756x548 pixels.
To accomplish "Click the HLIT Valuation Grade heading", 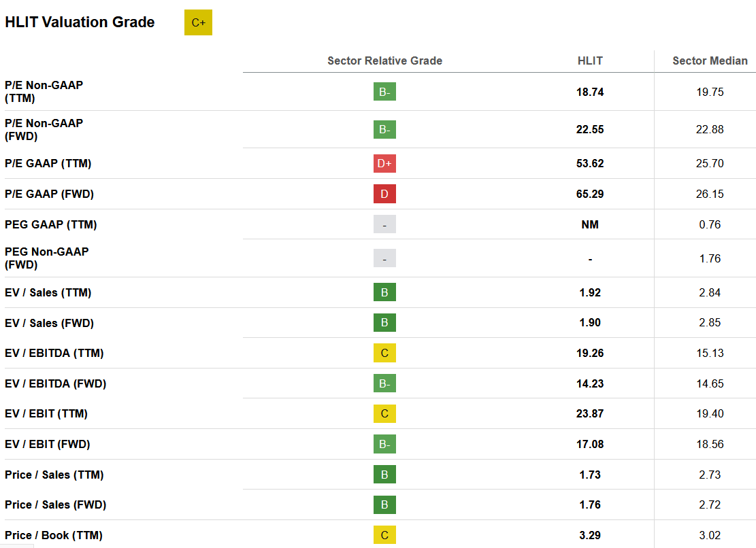I will 80,22.
